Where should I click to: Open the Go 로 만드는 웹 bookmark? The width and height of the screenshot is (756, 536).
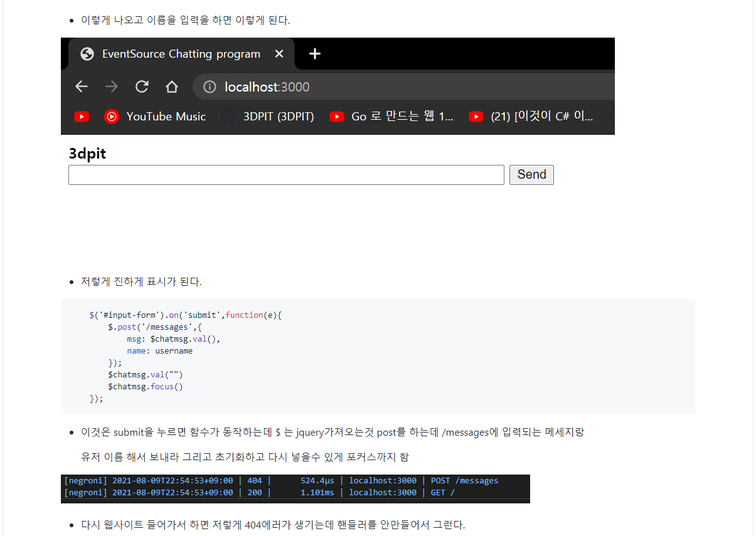pos(402,117)
